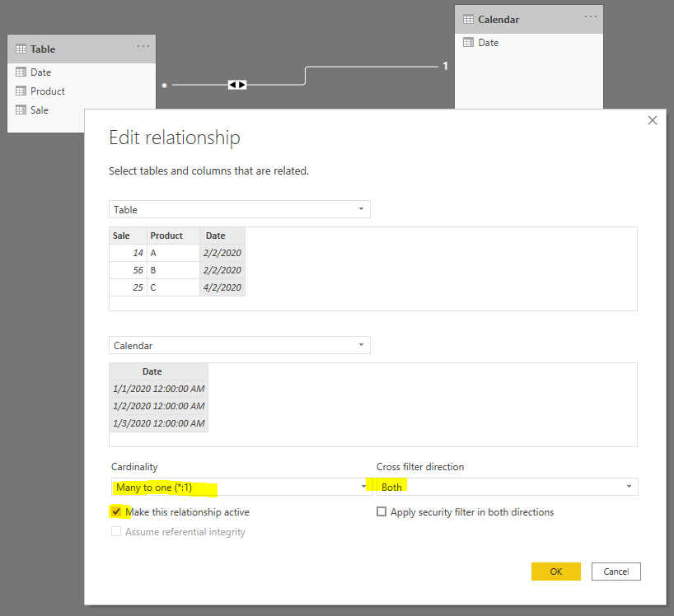Open the Table card more options ellipsis
The image size is (674, 616).
[143, 46]
